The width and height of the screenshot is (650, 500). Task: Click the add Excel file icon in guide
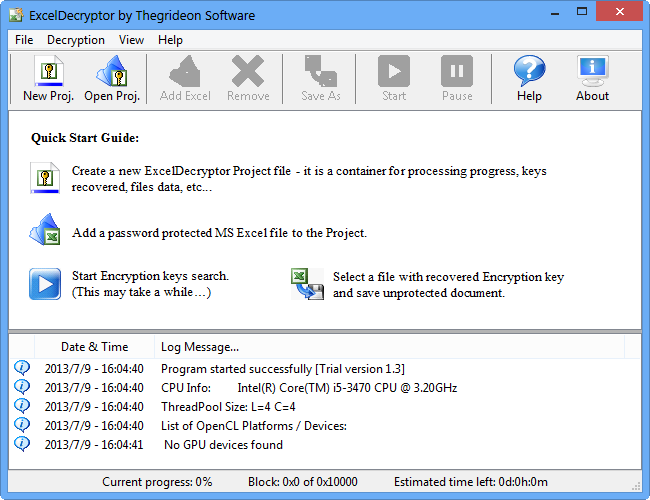point(45,229)
